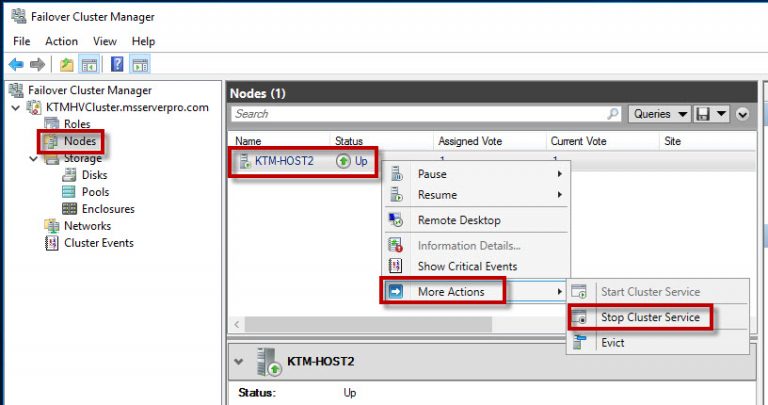Open the Help question mark toolbar icon
Image resolution: width=768 pixels, height=405 pixels.
point(117,64)
